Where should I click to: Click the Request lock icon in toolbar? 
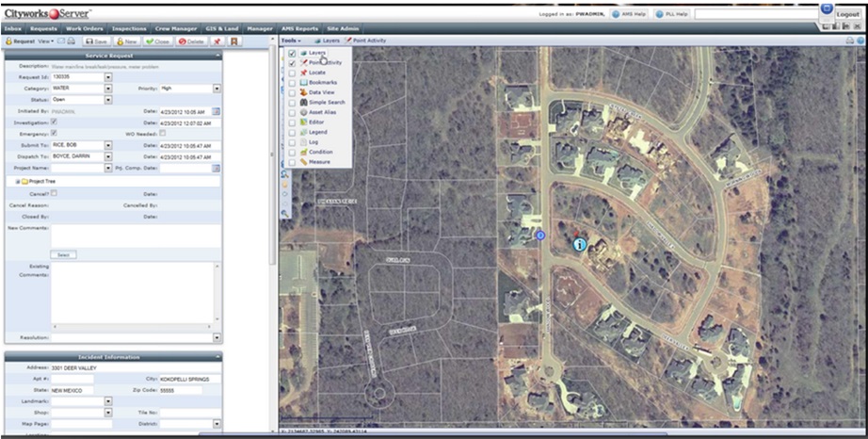point(8,41)
